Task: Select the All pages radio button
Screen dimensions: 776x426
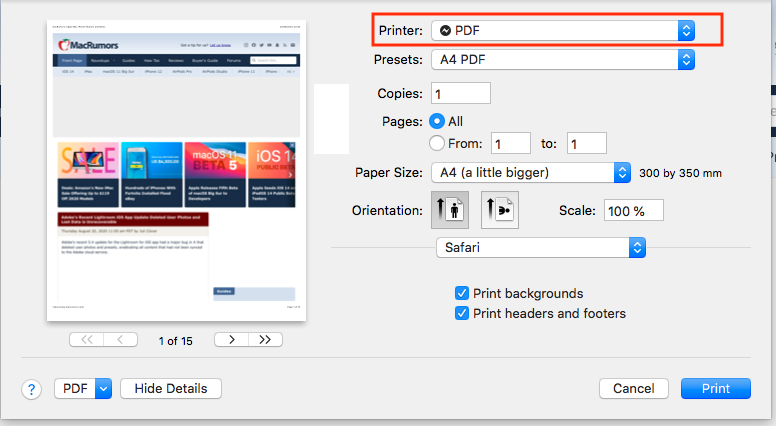Action: (436, 121)
